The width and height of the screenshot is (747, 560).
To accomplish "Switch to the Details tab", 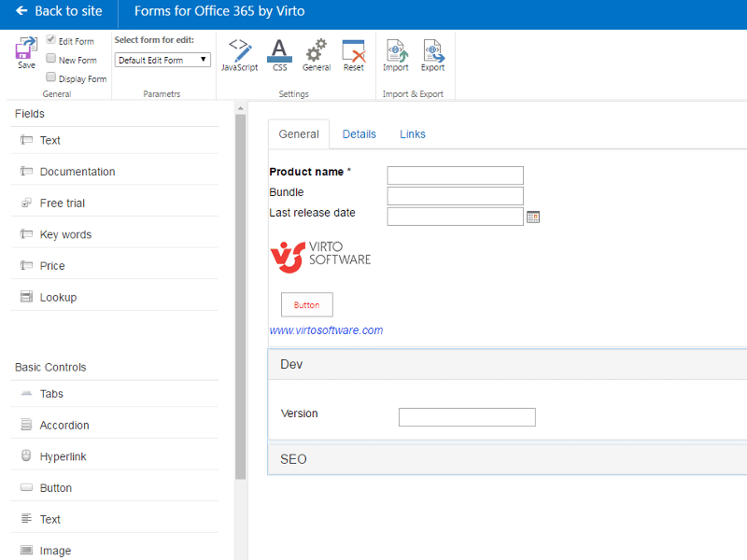I will click(359, 133).
